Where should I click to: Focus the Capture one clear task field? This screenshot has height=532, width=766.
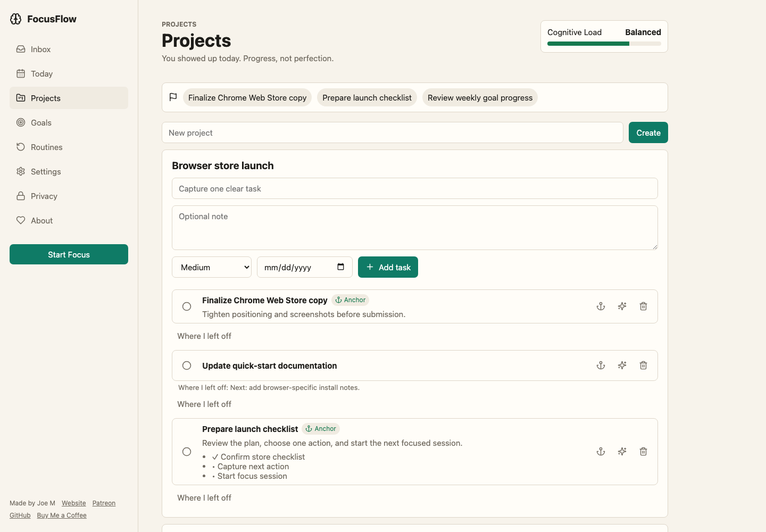414,188
